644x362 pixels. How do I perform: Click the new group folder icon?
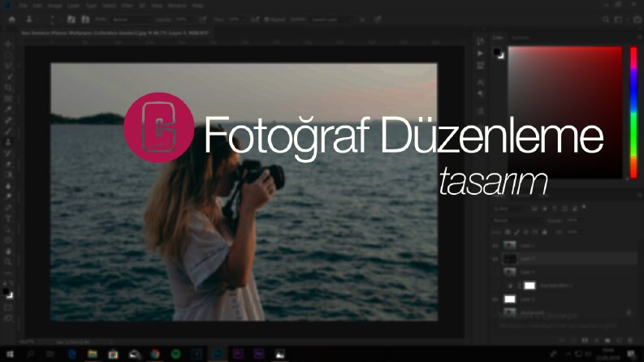(x=607, y=341)
